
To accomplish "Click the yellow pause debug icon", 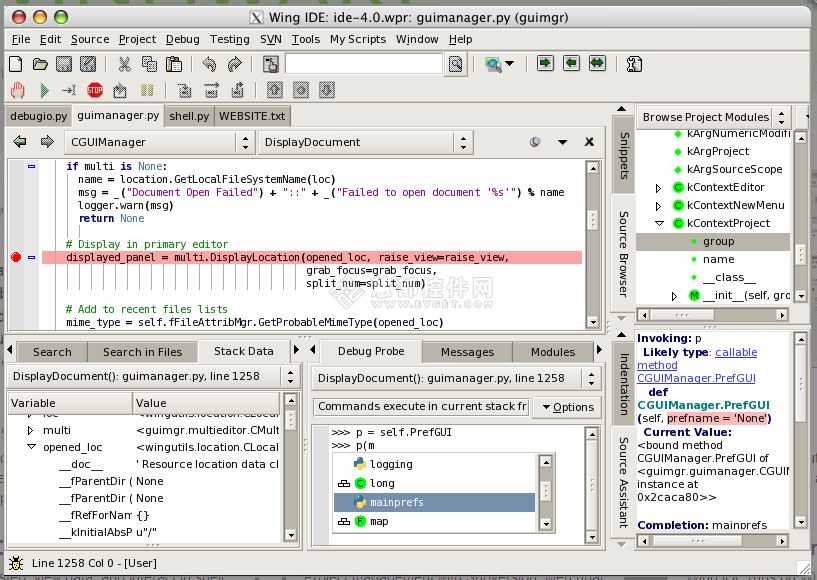I will [147, 90].
